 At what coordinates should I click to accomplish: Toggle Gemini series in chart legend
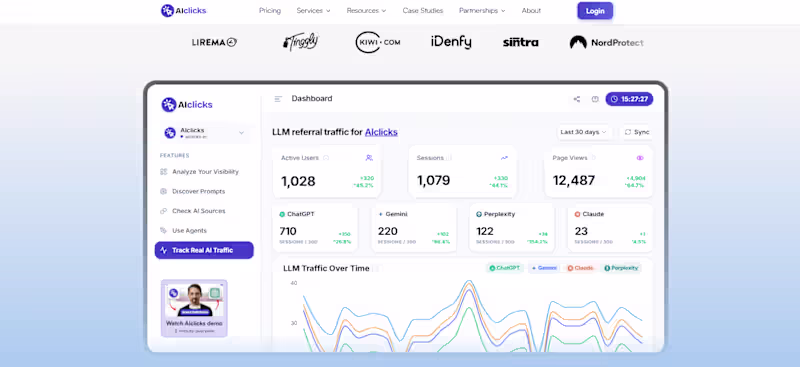(x=544, y=268)
